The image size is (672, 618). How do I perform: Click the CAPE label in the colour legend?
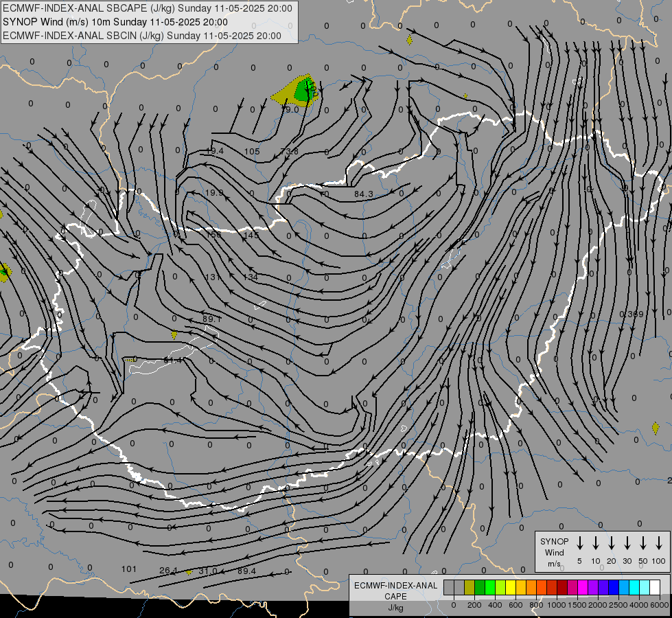click(x=395, y=597)
